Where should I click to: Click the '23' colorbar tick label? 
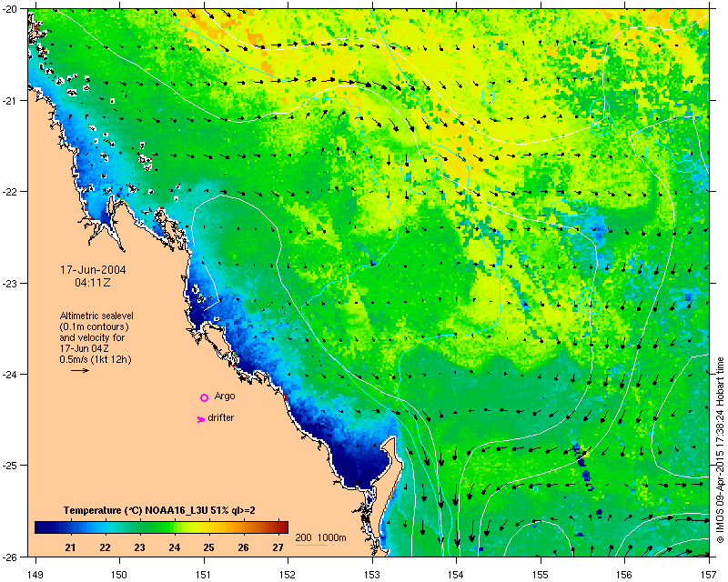click(140, 547)
